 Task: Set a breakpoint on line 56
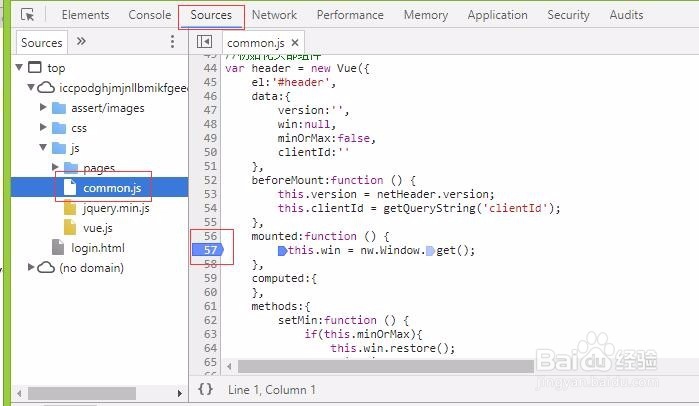[210, 236]
